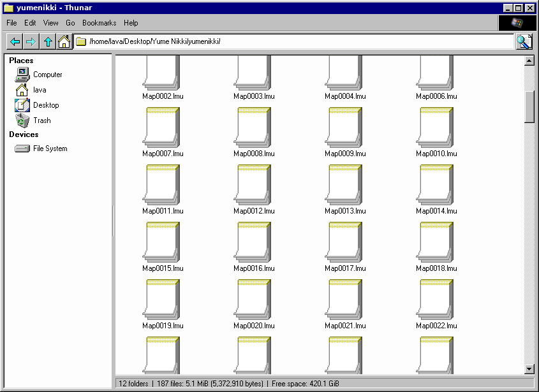This screenshot has width=539, height=392.
Task: Close the Thunar window
Action: point(529,8)
